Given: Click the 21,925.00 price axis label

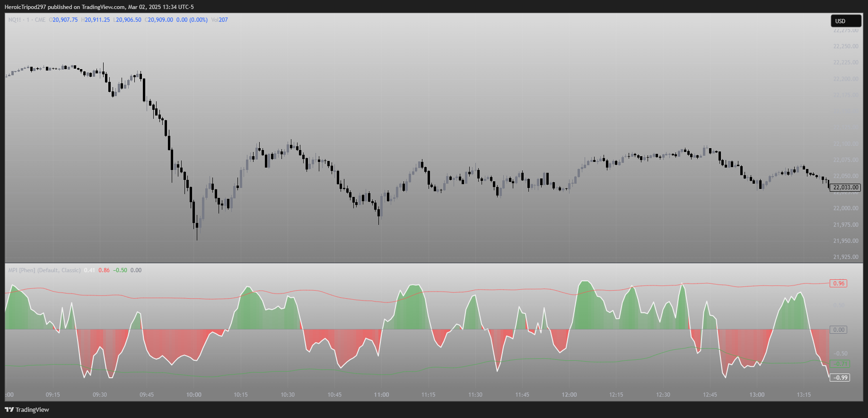Looking at the screenshot, I should 846,257.
